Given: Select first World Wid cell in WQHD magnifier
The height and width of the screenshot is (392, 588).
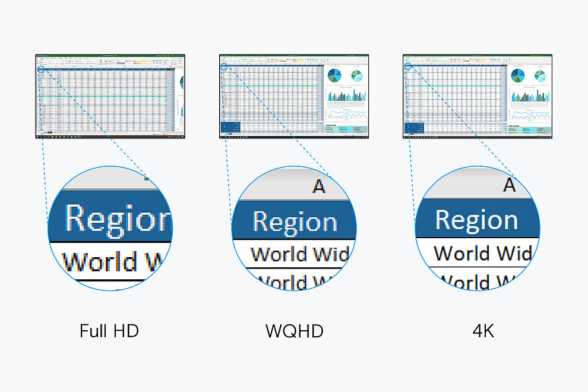Looking at the screenshot, I should [x=297, y=254].
